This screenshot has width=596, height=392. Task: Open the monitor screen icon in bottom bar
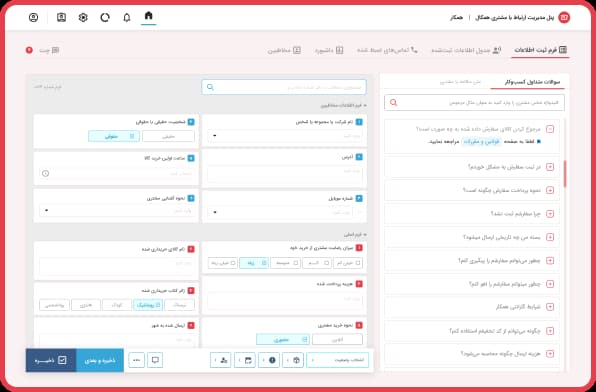tap(155, 360)
